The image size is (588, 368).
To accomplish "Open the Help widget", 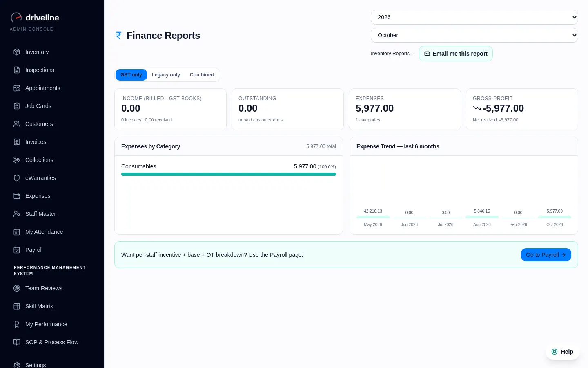I will tap(562, 352).
